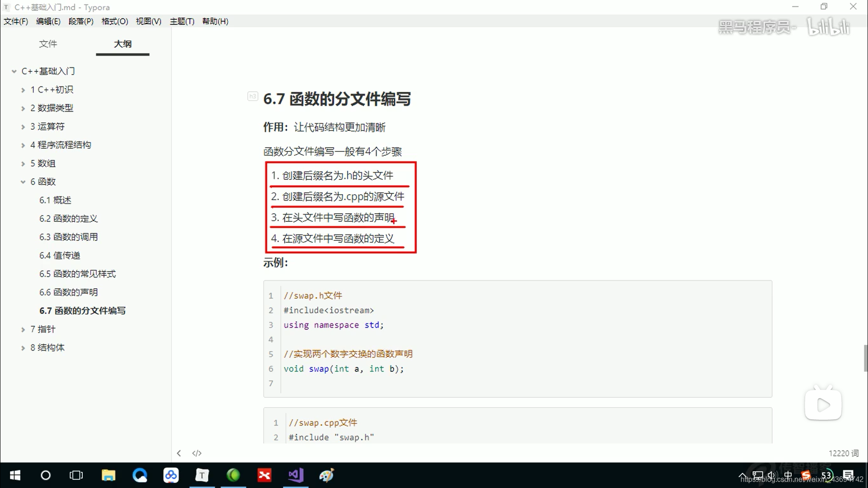
Task: Click the 12220 词 word count
Action: coord(844,453)
